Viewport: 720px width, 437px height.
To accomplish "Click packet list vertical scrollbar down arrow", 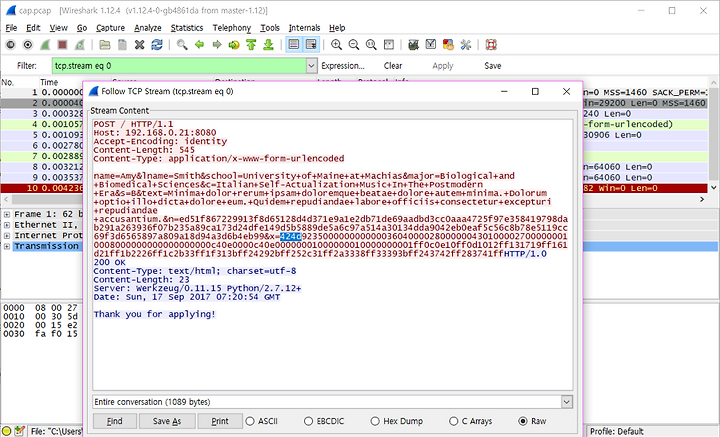I will pyautogui.click(x=714, y=187).
